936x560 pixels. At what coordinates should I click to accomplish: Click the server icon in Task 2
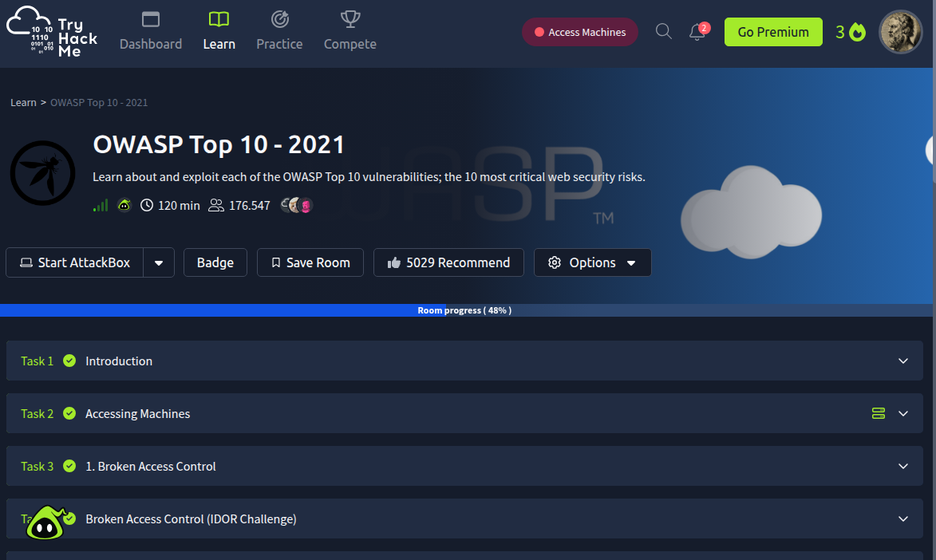point(878,413)
